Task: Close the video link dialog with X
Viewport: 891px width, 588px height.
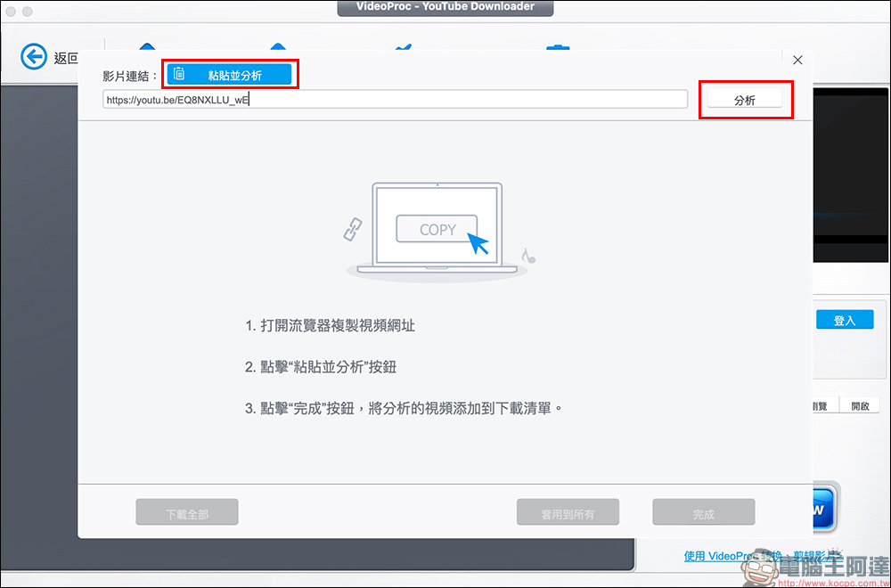Action: coord(797,61)
